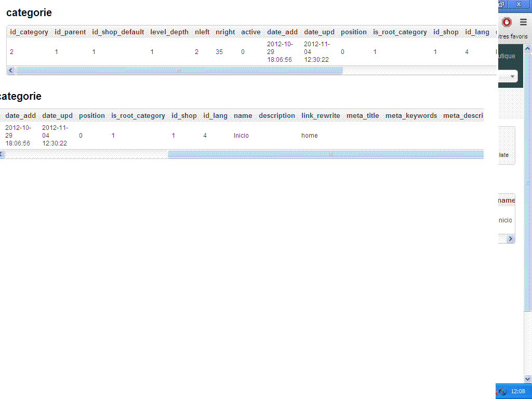Image resolution: width=532 pixels, height=399 pixels.
Task: Click the active column header
Action: [251, 32]
